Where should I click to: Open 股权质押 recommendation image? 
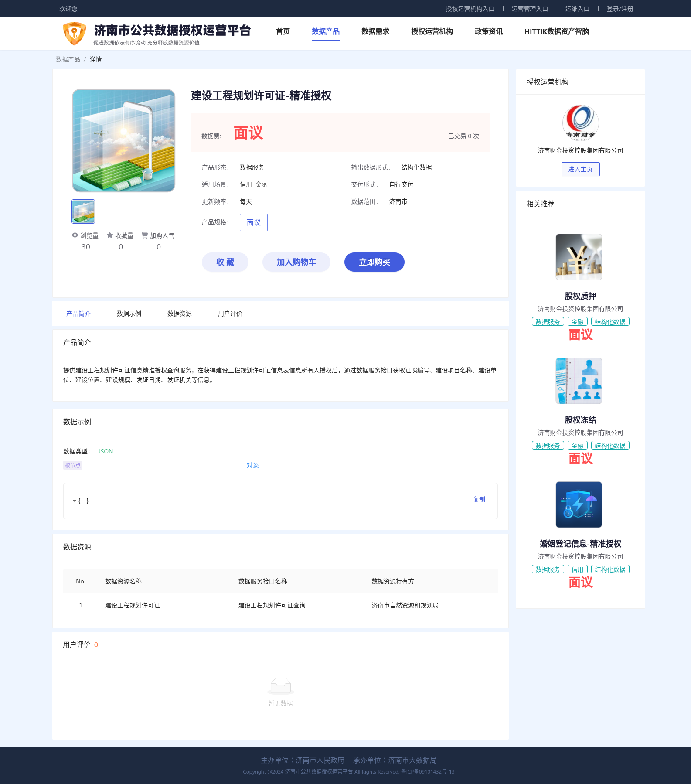[x=579, y=257]
